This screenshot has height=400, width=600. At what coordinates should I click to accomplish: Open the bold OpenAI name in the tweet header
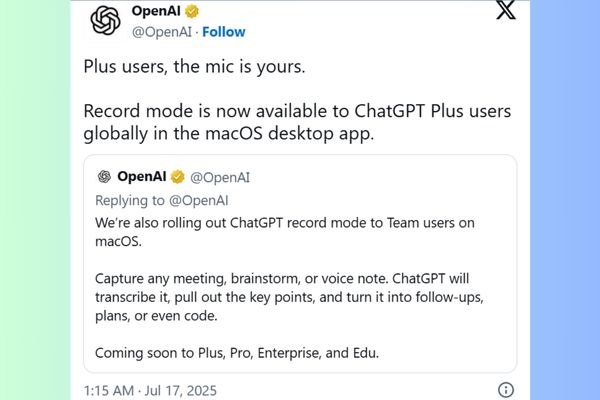[x=156, y=11]
